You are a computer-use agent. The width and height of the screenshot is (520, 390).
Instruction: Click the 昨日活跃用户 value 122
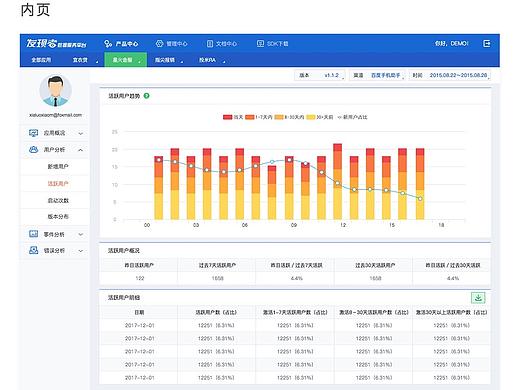140,278
